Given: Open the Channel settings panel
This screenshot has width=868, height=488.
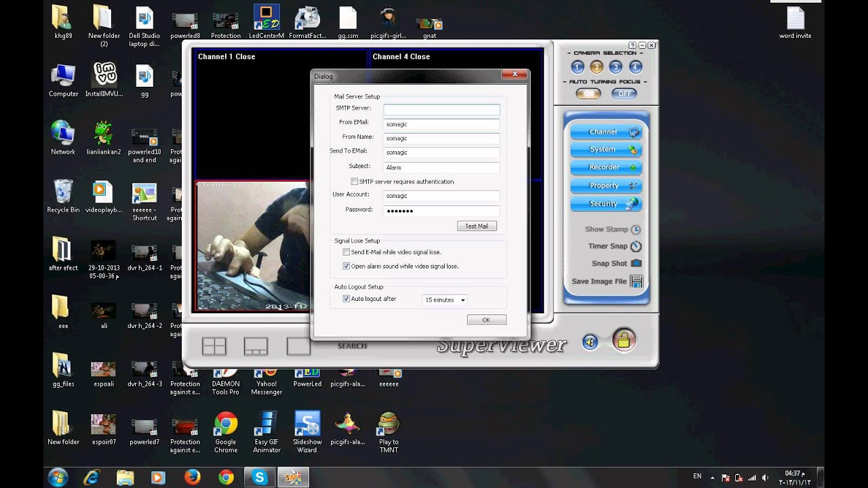Looking at the screenshot, I should pos(606,131).
